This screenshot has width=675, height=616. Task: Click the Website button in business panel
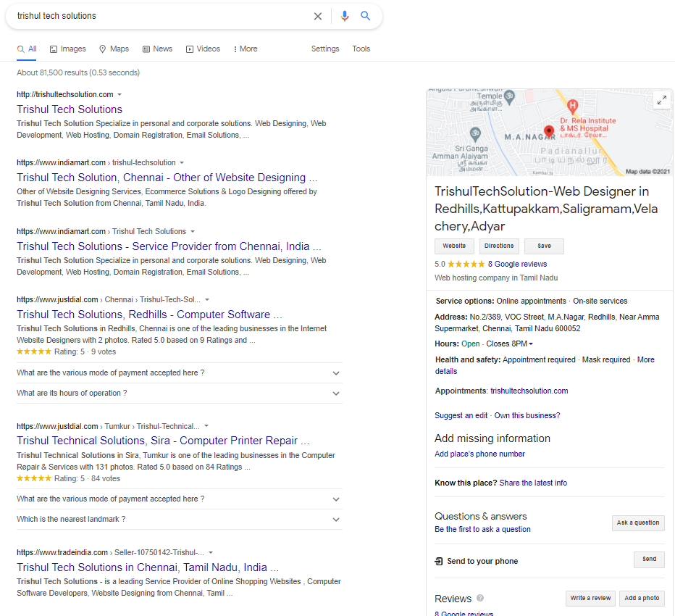coord(454,246)
